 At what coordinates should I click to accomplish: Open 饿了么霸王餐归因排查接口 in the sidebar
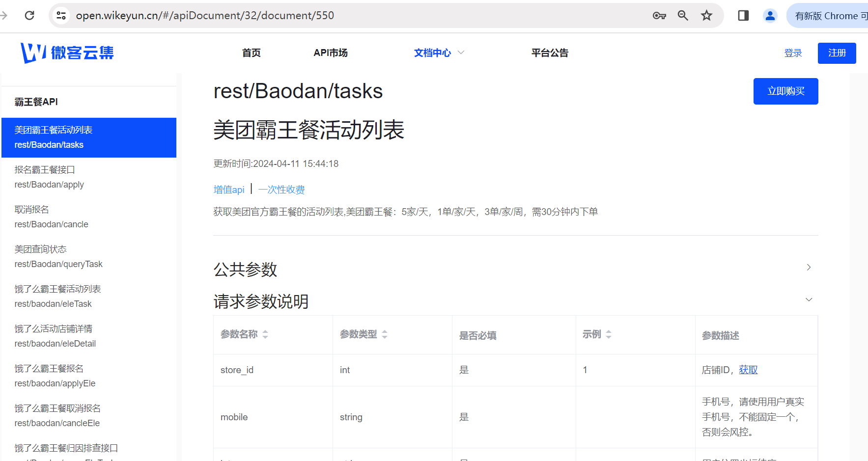89,449
